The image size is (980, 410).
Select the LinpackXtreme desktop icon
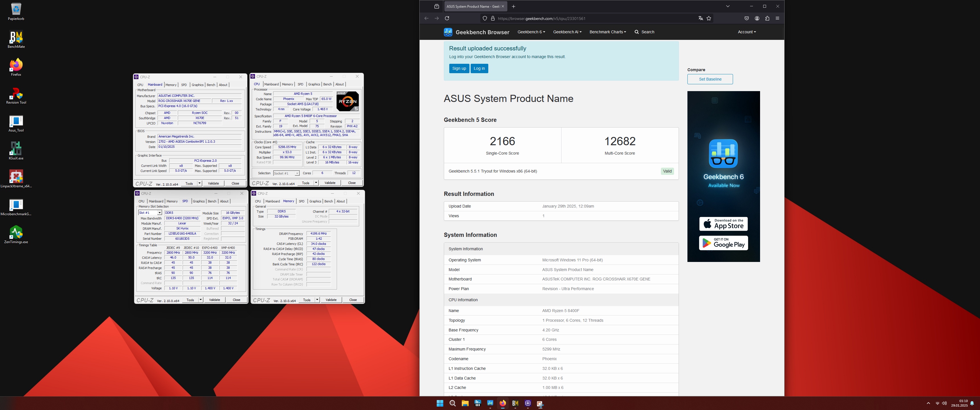[16, 179]
